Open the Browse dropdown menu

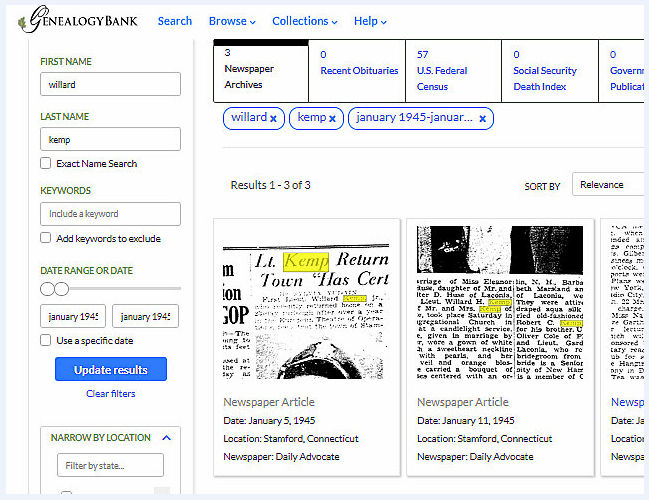click(x=232, y=21)
